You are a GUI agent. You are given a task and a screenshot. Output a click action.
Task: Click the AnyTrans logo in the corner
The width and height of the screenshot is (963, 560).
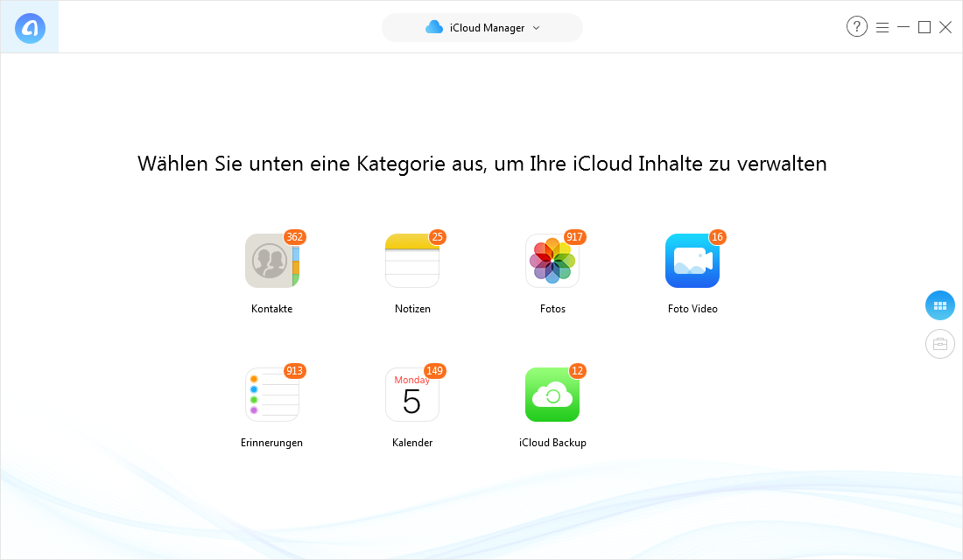coord(29,26)
